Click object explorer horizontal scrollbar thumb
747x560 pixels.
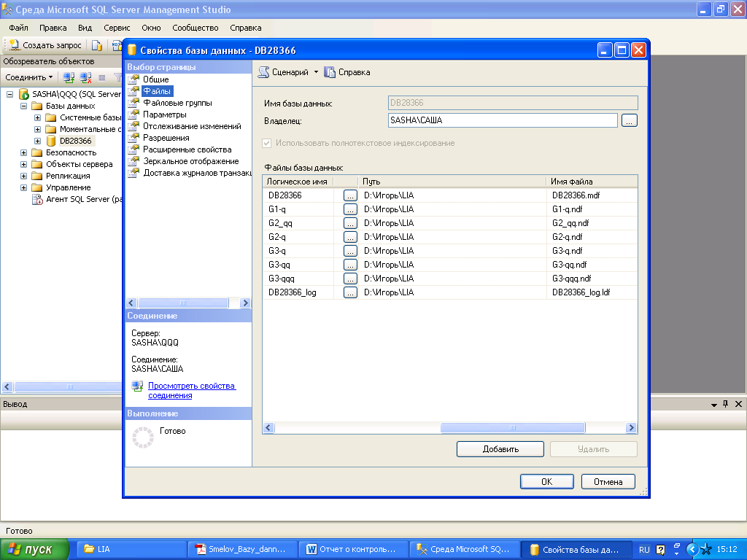69,386
